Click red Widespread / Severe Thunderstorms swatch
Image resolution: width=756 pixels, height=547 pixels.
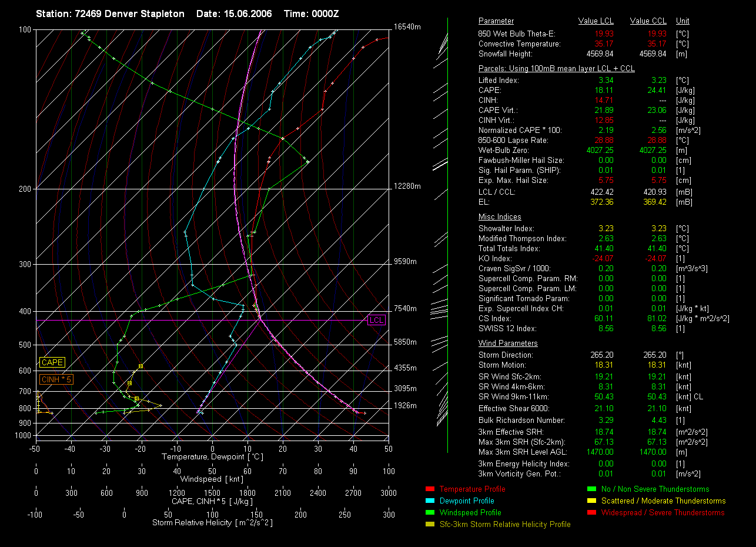[591, 513]
